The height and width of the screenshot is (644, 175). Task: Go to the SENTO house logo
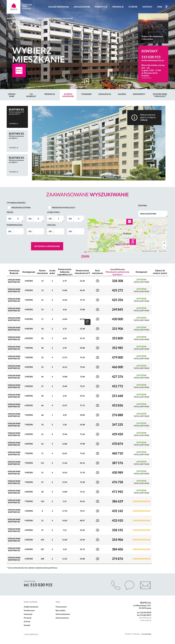14,6
